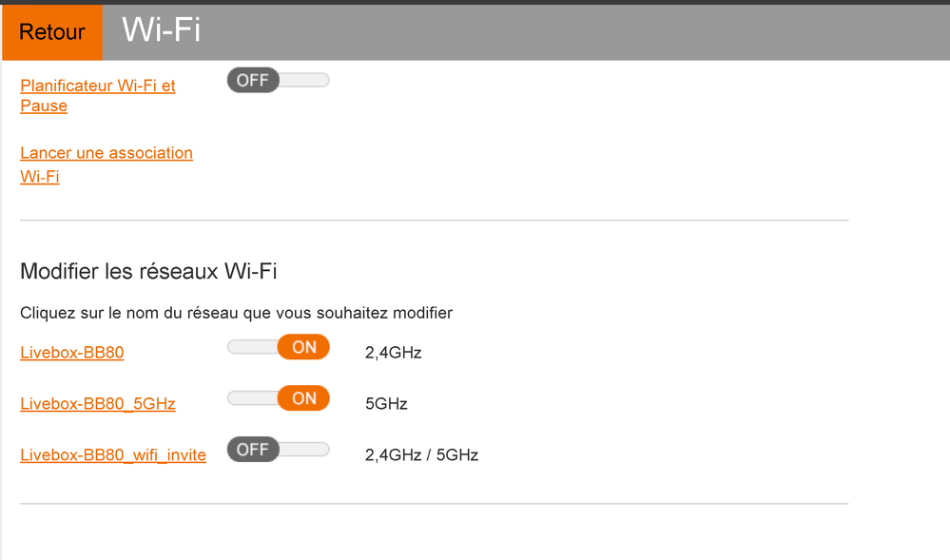Select the Wi-Fi network name Livebox-BB80
This screenshot has height=560, width=950.
pyautogui.click(x=71, y=352)
